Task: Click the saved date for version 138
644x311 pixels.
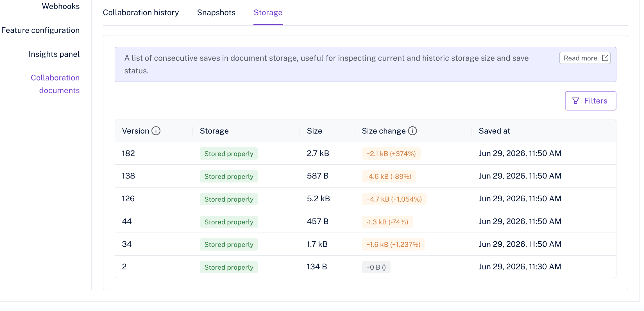Action: 520,176
